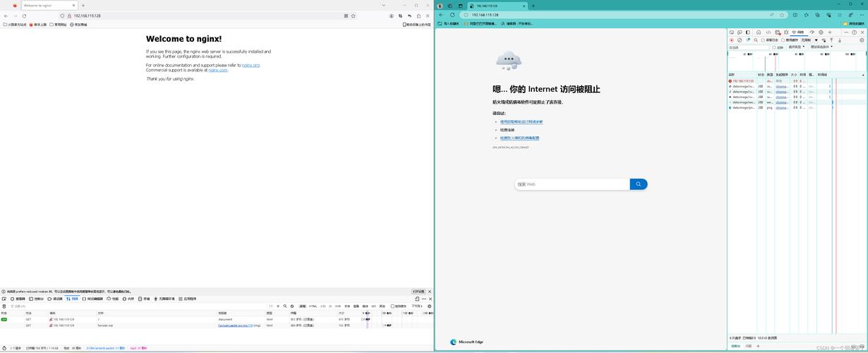Open the Elements panel icon in Edge DevTools
The width and height of the screenshot is (868, 353).
(768, 32)
